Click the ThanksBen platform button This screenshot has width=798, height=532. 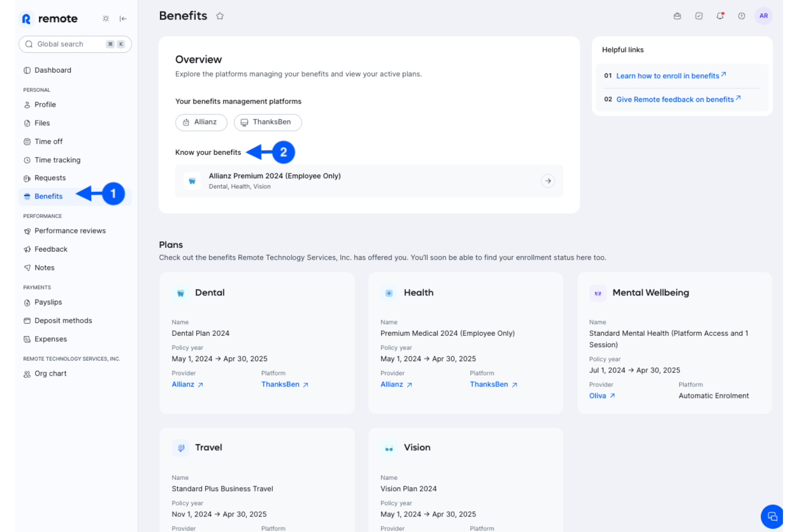click(x=268, y=122)
